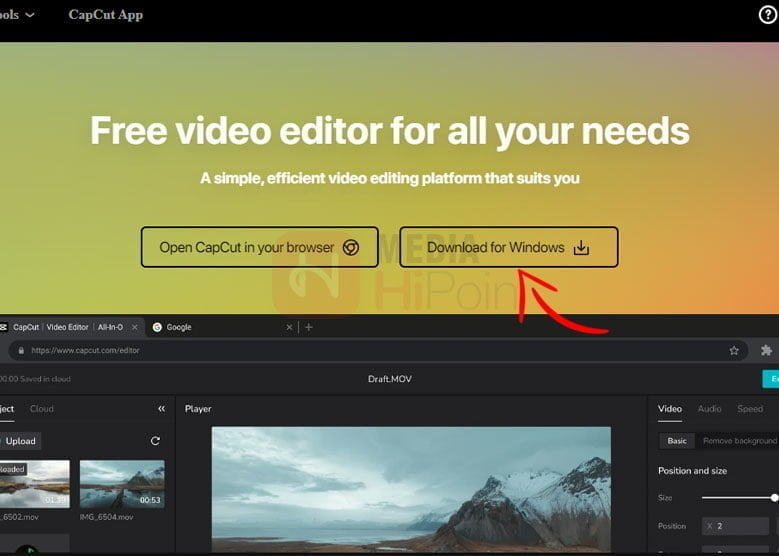Switch to the Cloud media tab

click(x=42, y=409)
